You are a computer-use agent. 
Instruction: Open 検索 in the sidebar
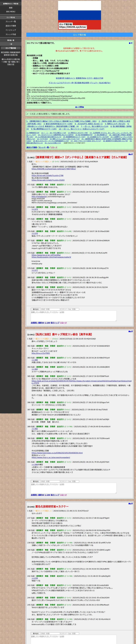click(11, 8)
